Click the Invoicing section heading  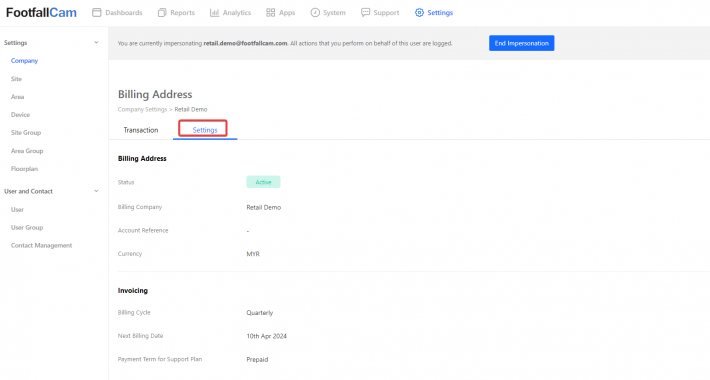click(133, 291)
